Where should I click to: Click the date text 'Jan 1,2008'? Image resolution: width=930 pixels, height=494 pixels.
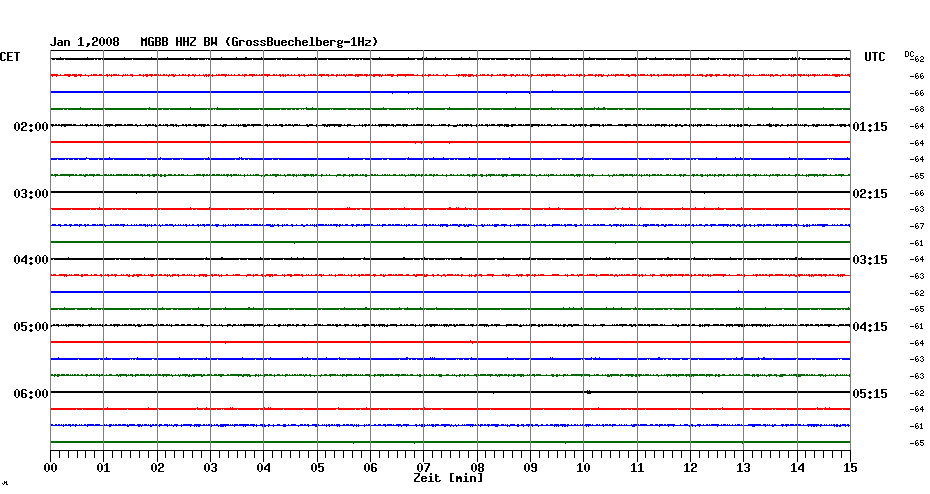pos(84,42)
